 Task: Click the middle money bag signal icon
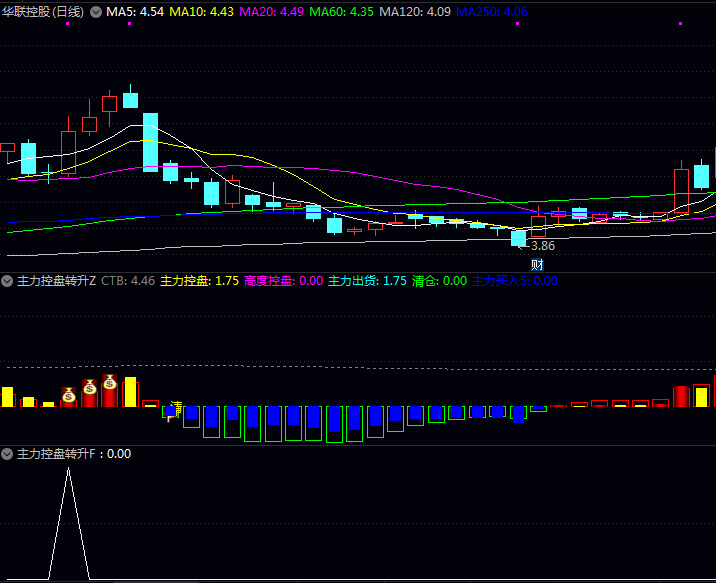pyautogui.click(x=89, y=387)
